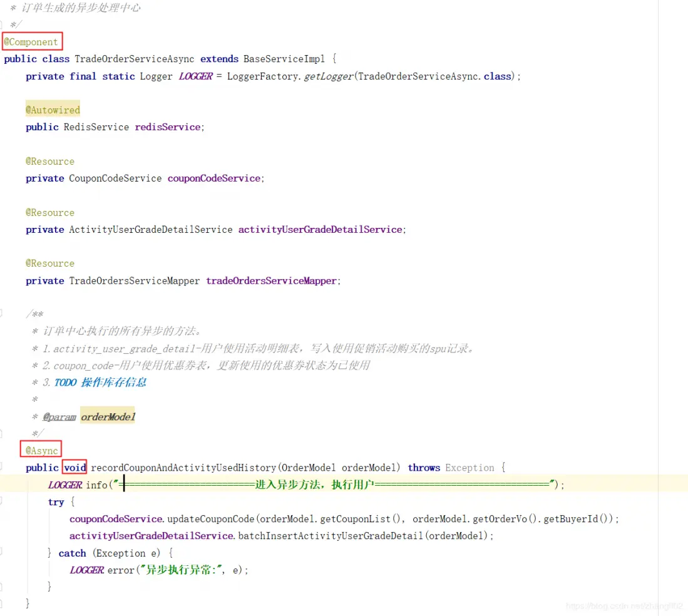Click the static keyword in LOGGER declaration
This screenshot has height=616, width=688.
pyautogui.click(x=118, y=76)
